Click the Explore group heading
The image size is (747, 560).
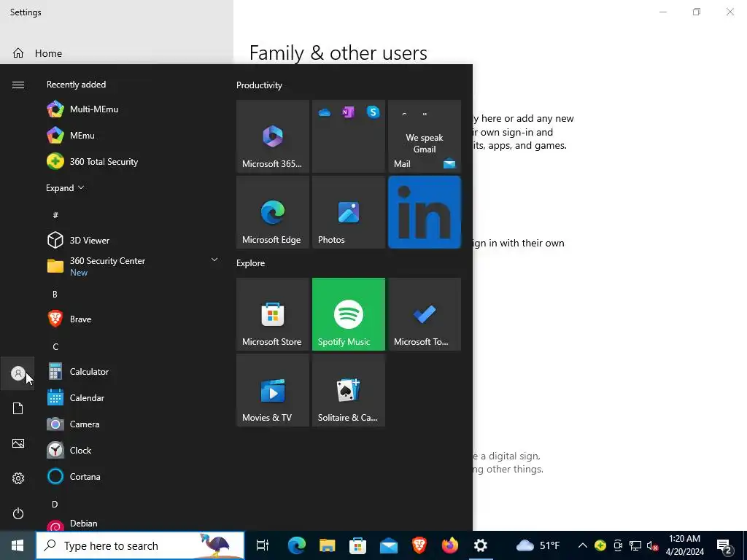251,263
